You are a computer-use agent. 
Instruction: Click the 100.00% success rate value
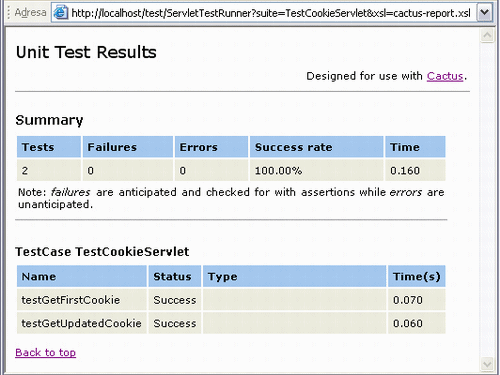[x=278, y=171]
